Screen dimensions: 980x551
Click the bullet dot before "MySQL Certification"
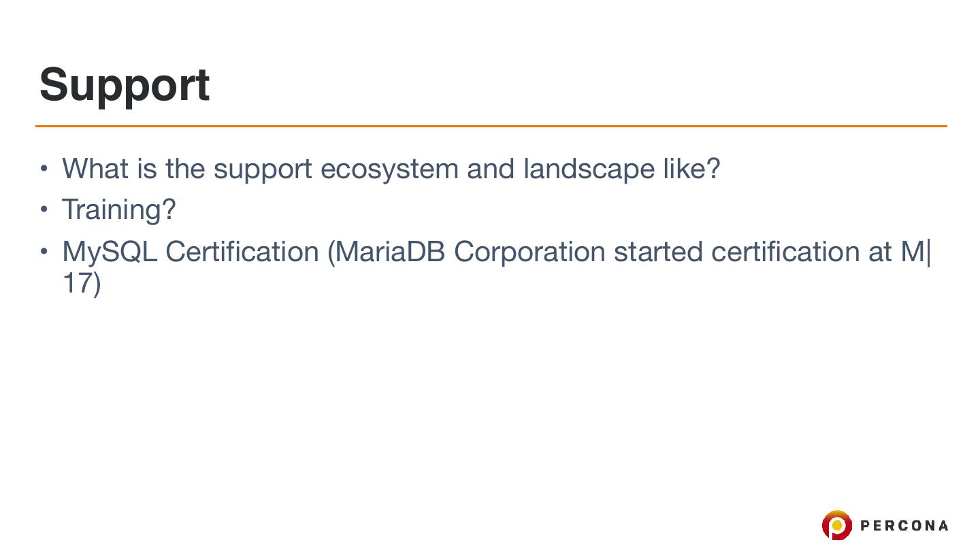click(x=44, y=252)
